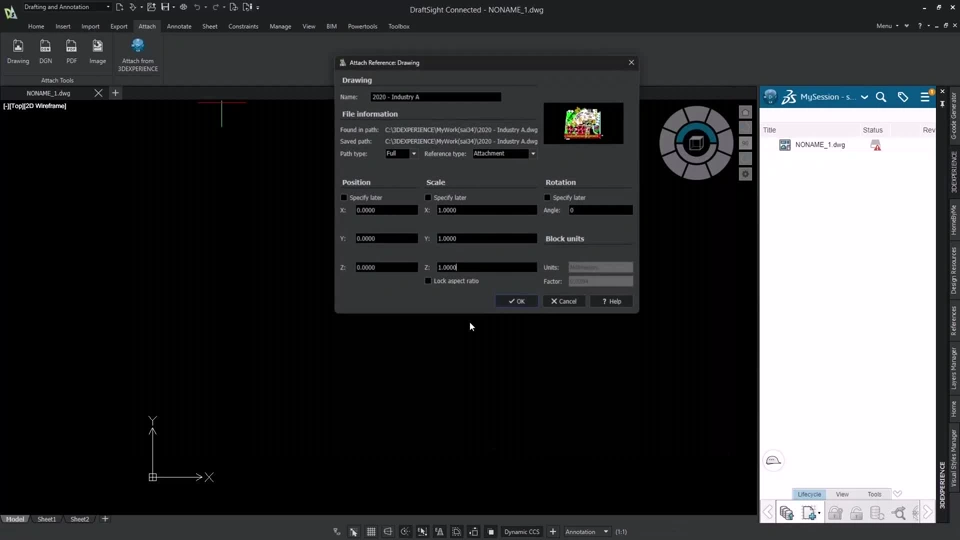Open the Drafting and Annotation workspace dropdown
Image resolution: width=960 pixels, height=540 pixels.
click(x=66, y=7)
